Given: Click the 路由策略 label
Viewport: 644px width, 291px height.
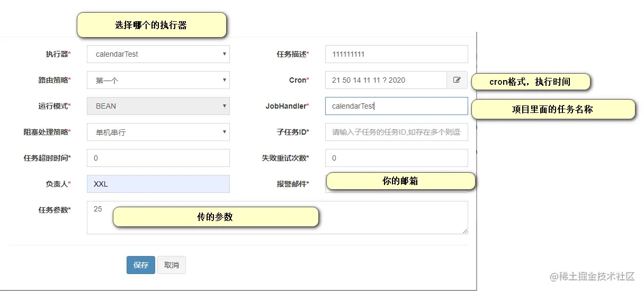Looking at the screenshot, I should pos(55,80).
